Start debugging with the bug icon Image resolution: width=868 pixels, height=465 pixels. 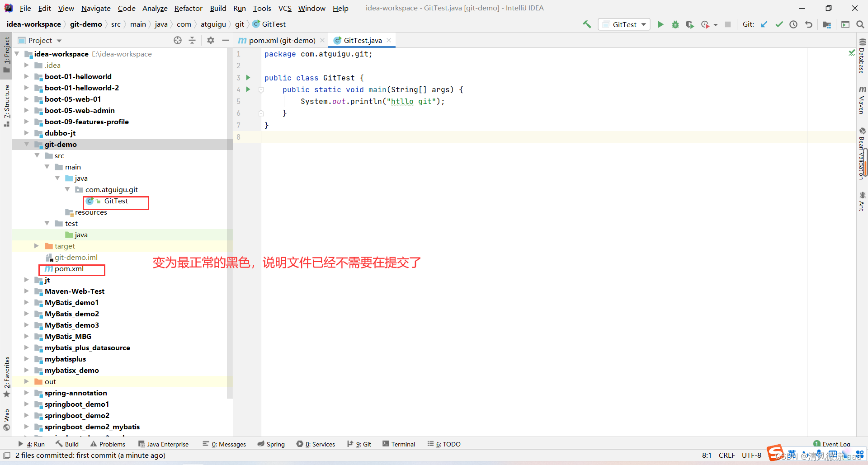(x=675, y=24)
